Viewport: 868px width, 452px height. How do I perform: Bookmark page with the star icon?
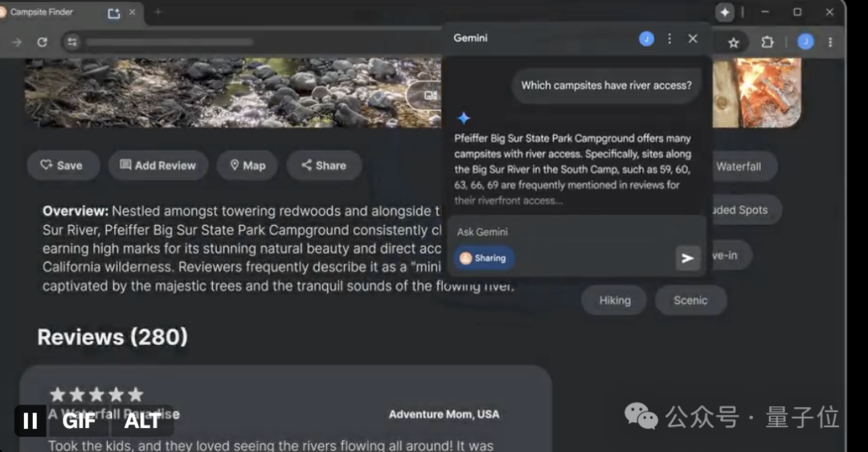(x=733, y=43)
